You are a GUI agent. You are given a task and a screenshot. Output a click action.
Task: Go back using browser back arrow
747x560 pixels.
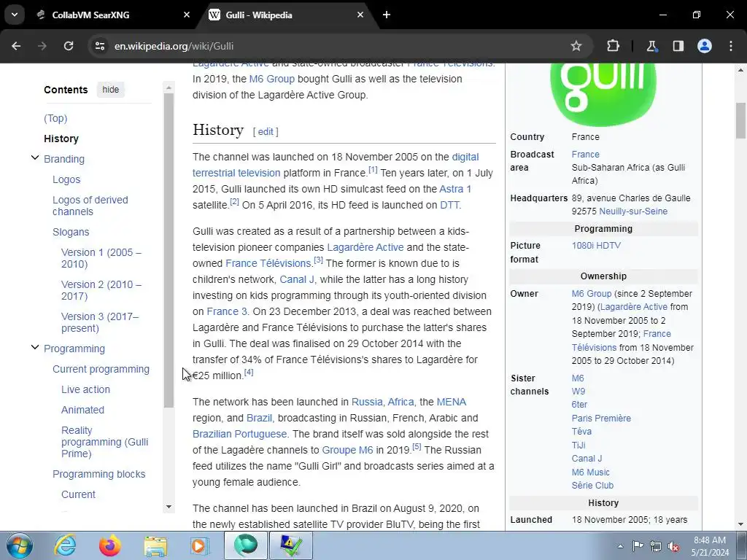[16, 46]
